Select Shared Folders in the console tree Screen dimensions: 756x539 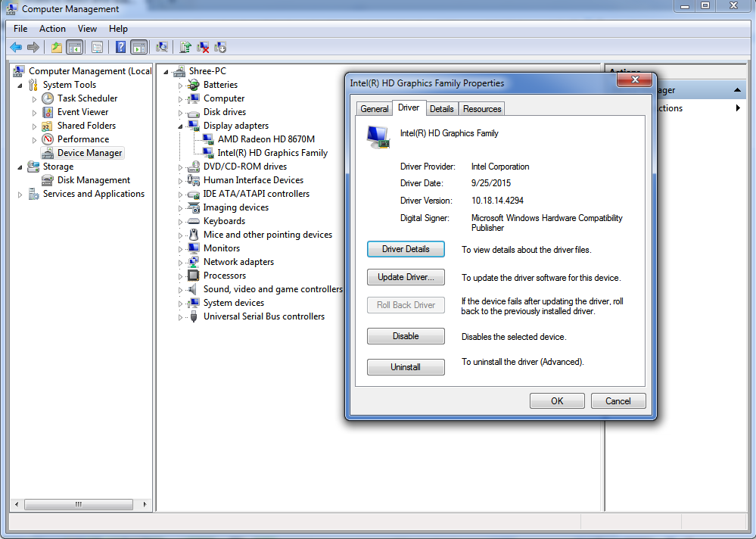click(86, 126)
